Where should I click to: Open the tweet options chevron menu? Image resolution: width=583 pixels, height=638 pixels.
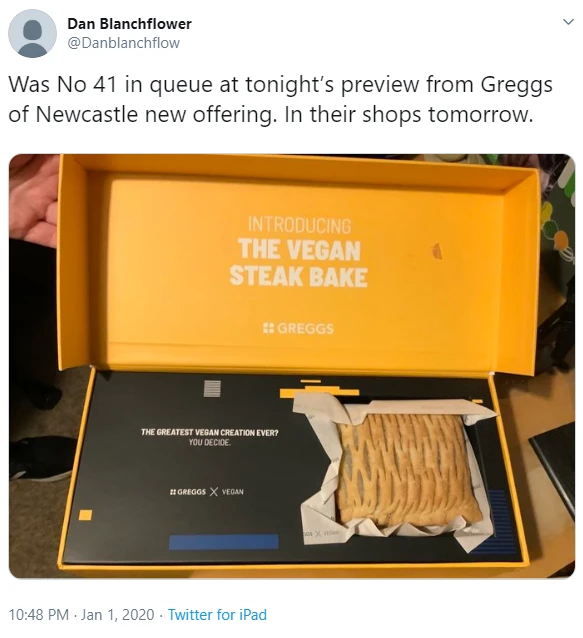pos(568,22)
